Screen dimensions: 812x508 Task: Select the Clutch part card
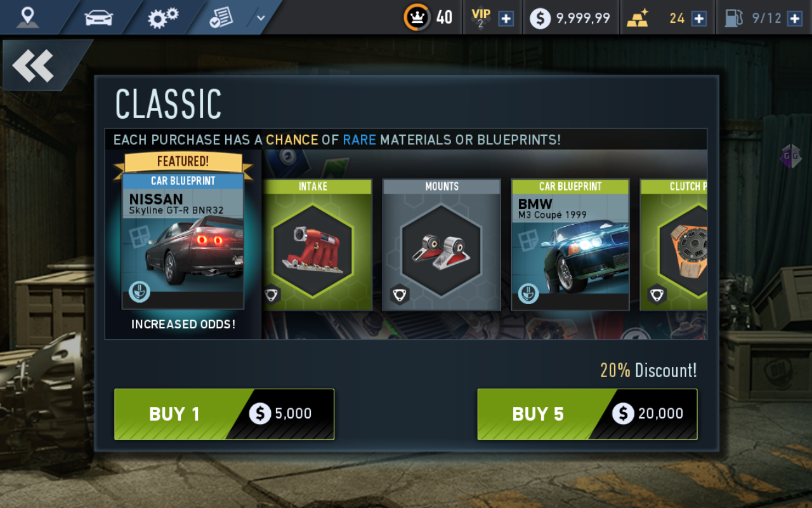coord(674,244)
